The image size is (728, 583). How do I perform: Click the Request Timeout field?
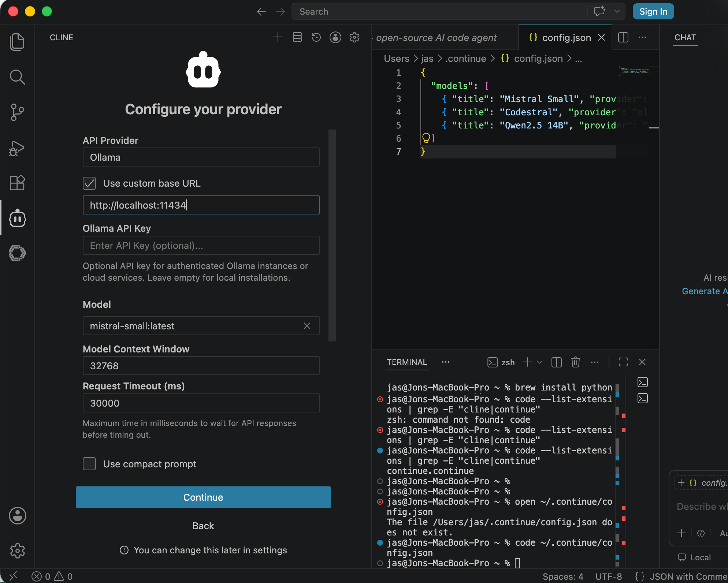tap(201, 403)
